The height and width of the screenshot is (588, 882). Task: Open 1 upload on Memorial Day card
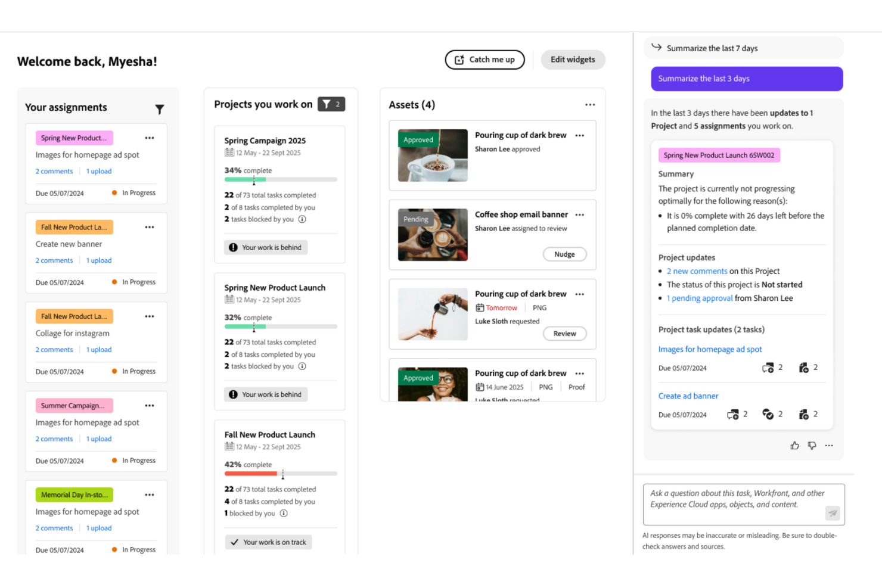[x=99, y=528]
